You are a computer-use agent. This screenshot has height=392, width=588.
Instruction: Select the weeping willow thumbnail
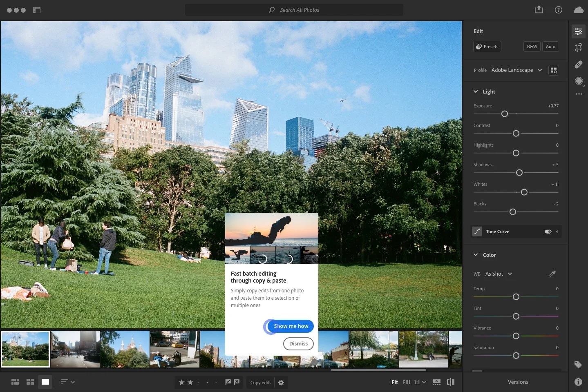click(374, 349)
